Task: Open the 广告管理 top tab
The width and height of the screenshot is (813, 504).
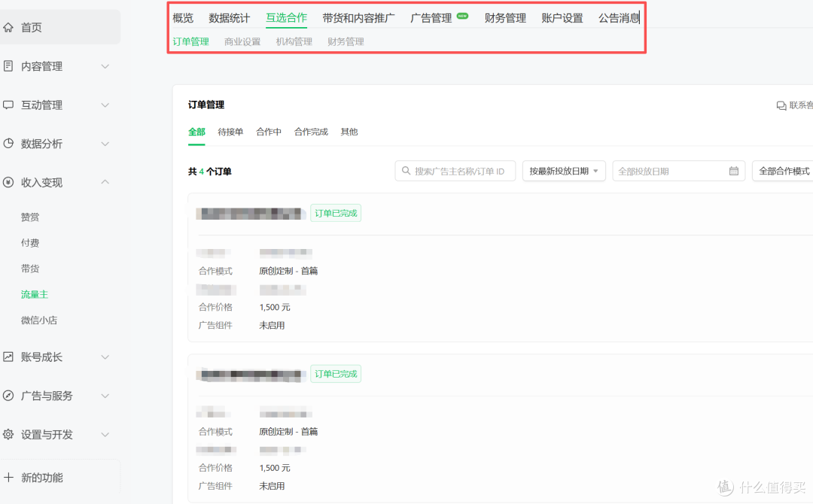Action: pyautogui.click(x=431, y=18)
